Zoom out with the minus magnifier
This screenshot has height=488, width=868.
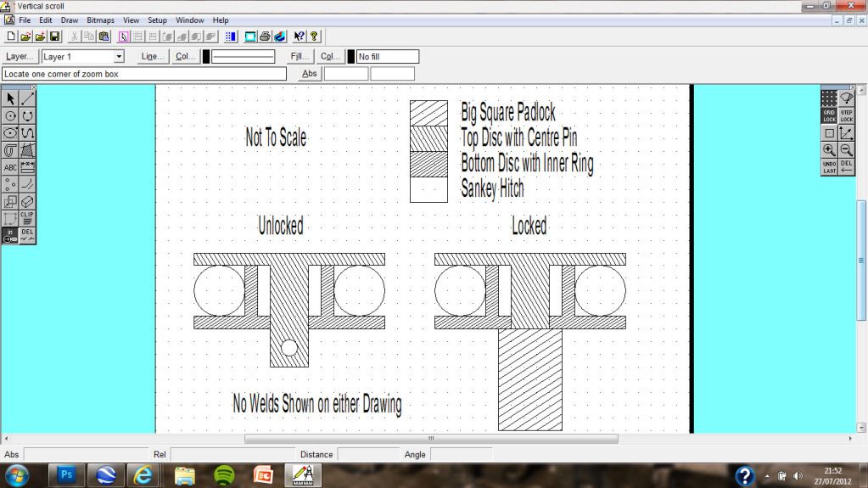847,150
